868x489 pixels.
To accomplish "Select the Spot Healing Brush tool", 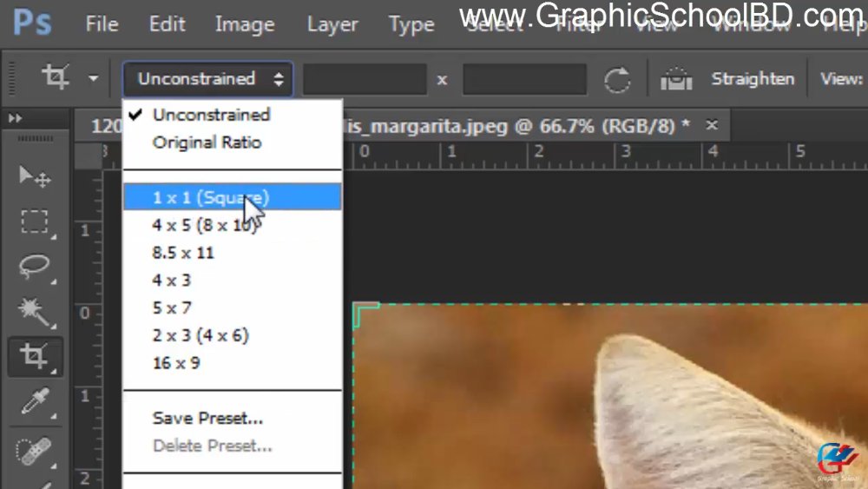I will 35,450.
